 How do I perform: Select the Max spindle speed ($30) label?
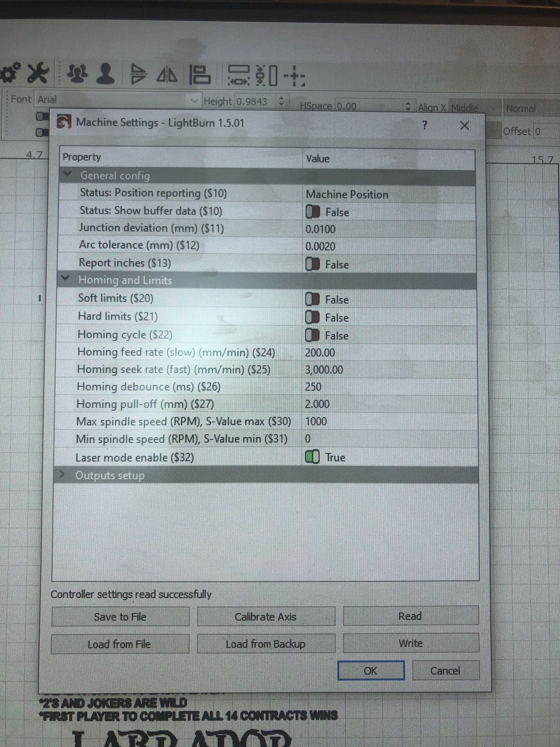(x=183, y=421)
